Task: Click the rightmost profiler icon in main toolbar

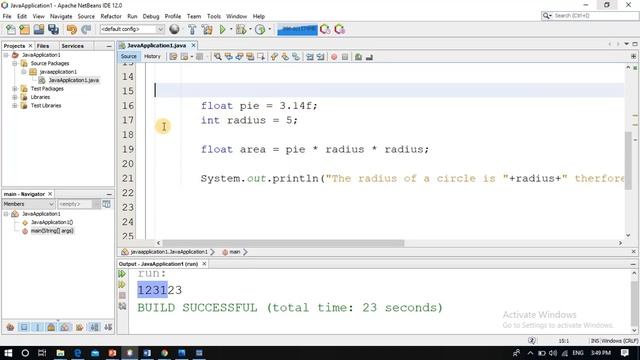Action: point(340,29)
